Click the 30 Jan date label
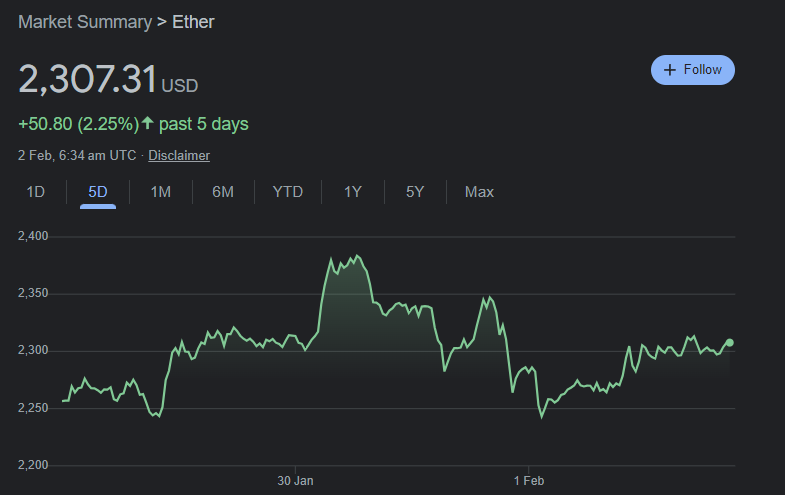 (x=295, y=481)
